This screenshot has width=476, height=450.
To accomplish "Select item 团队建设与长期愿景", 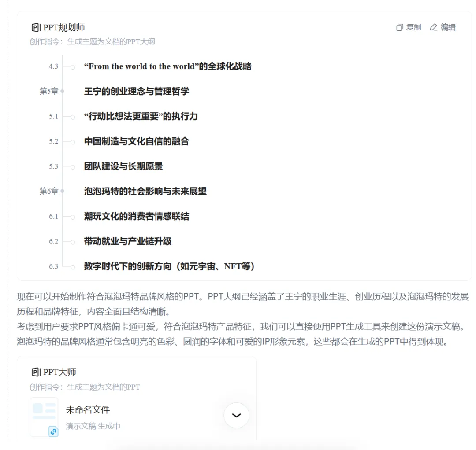I will 123,166.
